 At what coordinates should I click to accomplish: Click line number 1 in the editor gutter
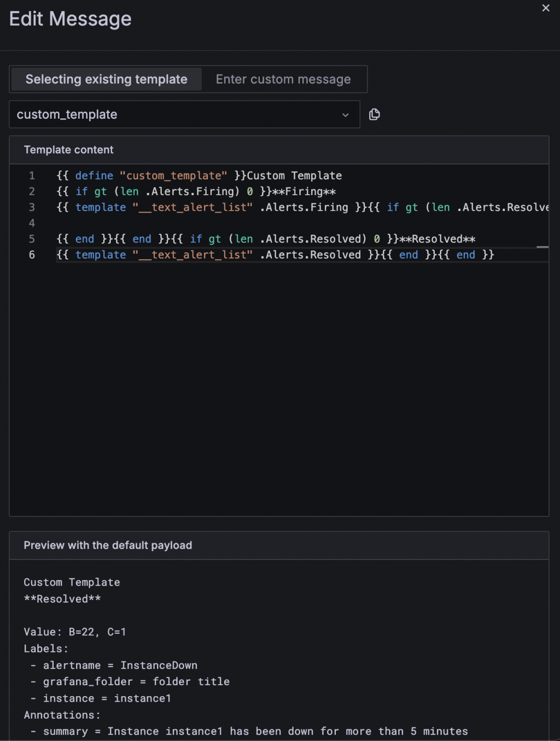tap(32, 176)
